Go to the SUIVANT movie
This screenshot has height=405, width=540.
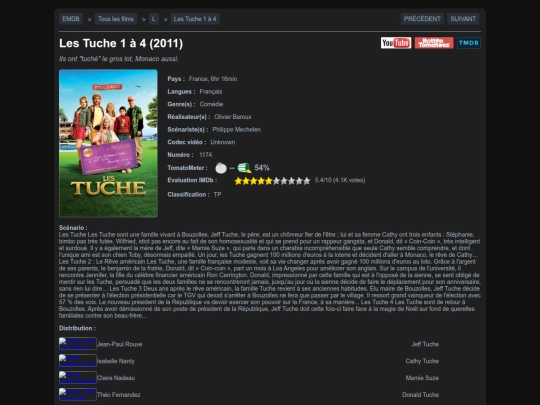click(x=463, y=19)
